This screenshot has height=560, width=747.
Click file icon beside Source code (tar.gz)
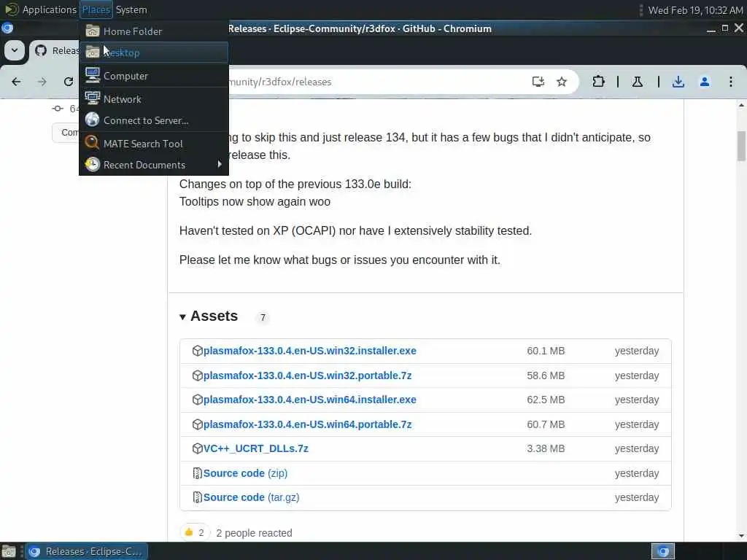(197, 497)
